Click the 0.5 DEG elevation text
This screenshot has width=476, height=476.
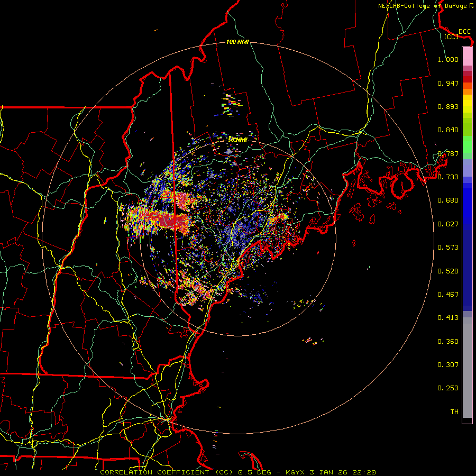click(x=254, y=472)
